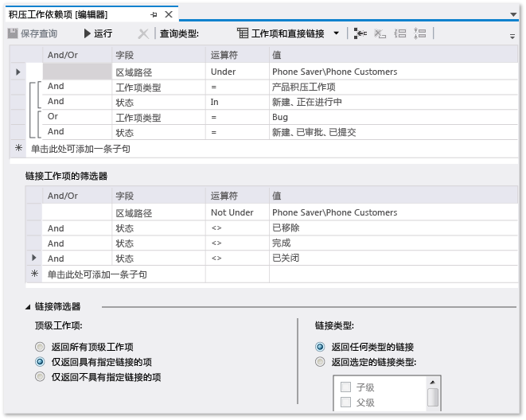Click the And/Or cell of the Under row
Image resolution: width=526 pixels, height=420 pixels.
(77, 72)
